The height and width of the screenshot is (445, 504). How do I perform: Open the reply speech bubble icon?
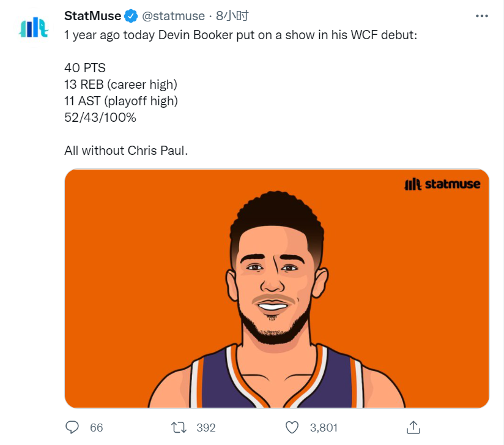(x=72, y=428)
